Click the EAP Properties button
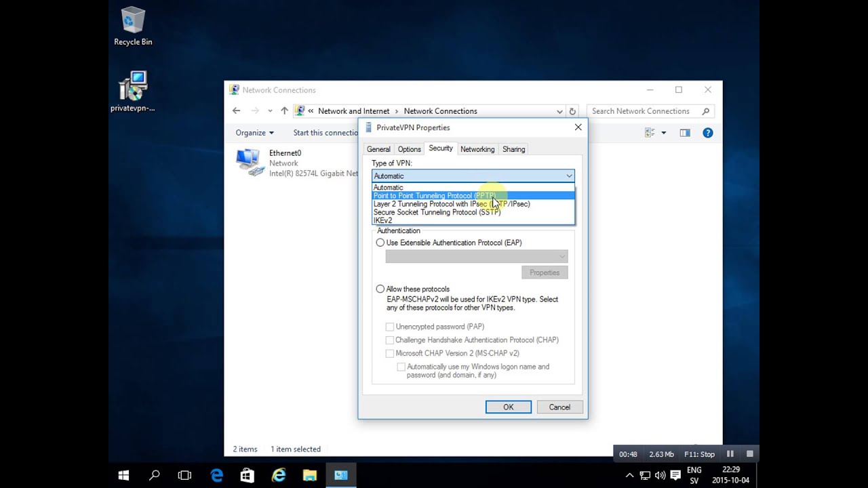 point(545,272)
